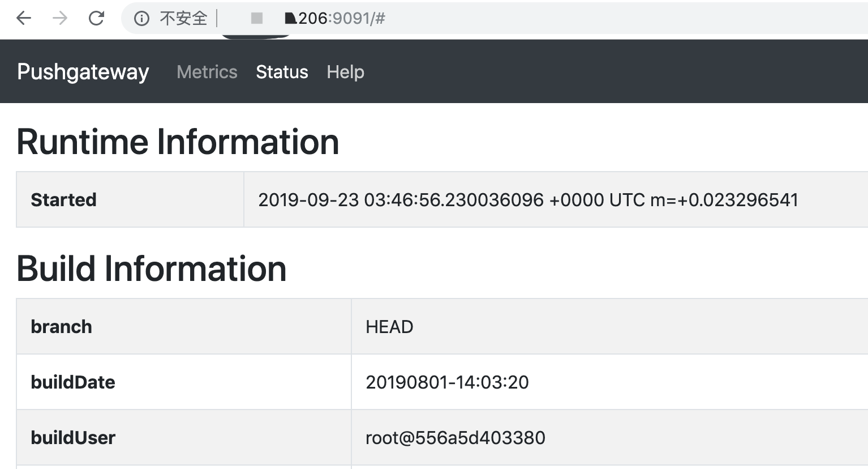Select the root@556a5d403380 value

click(456, 438)
